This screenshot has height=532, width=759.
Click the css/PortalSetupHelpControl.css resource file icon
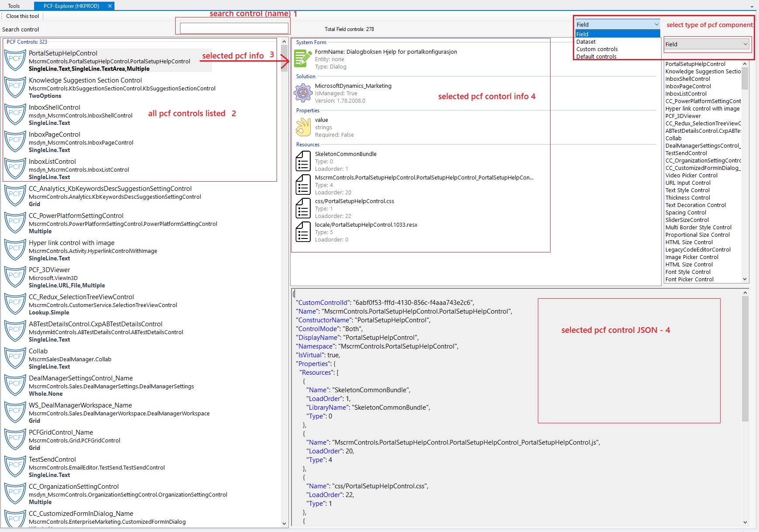pyautogui.click(x=303, y=208)
